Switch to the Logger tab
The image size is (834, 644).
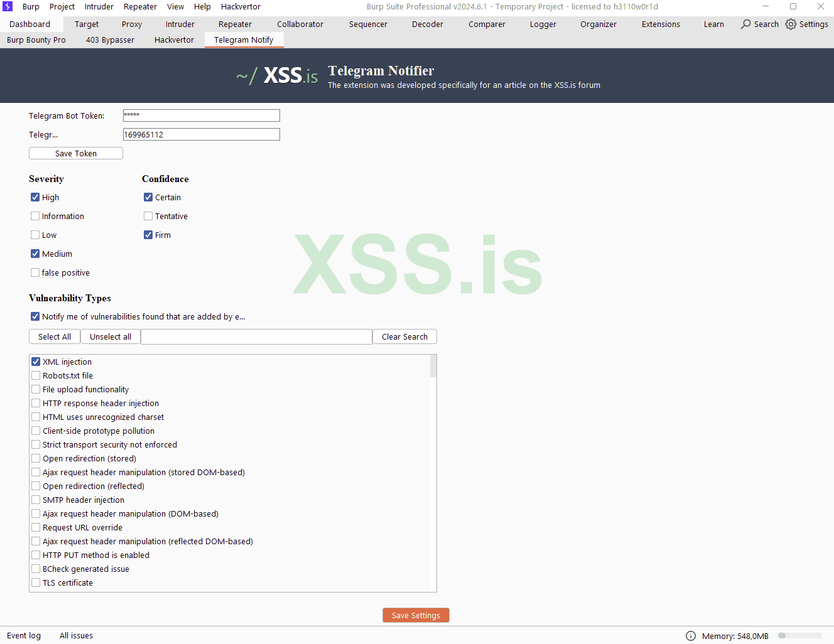(x=543, y=24)
